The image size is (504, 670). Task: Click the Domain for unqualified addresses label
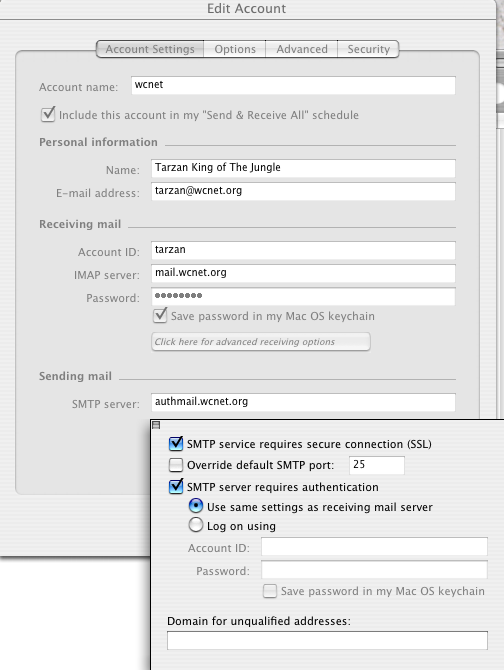point(259,621)
